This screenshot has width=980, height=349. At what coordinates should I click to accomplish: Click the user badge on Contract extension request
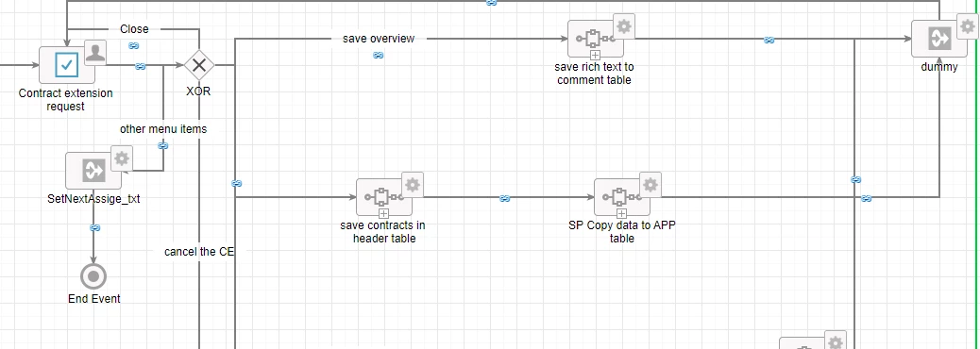[94, 52]
